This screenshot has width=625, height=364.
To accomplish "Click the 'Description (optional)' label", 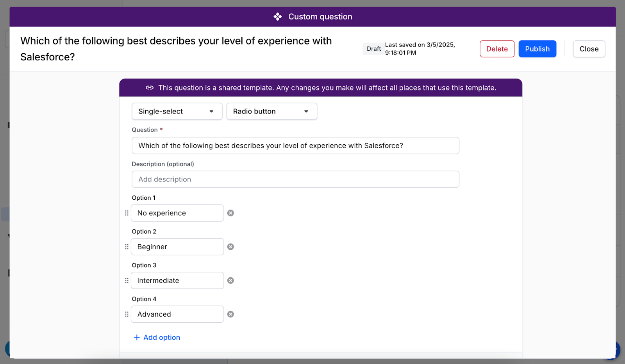I will click(163, 164).
